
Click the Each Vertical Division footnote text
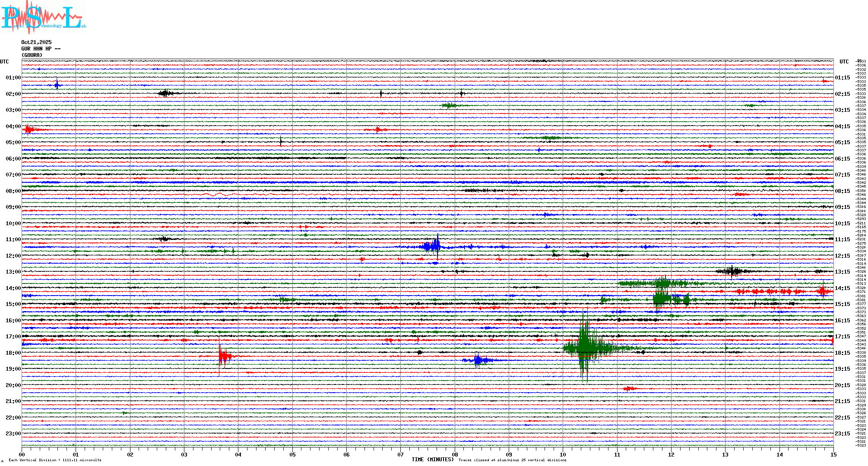pyautogui.click(x=55, y=460)
